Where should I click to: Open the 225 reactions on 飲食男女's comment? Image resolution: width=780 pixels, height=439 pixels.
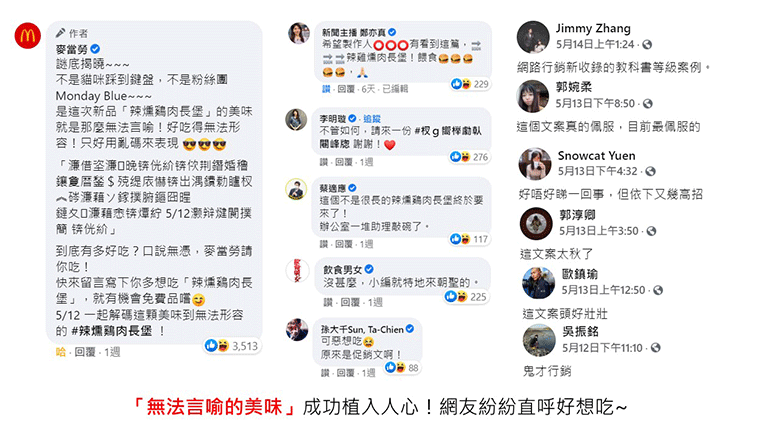pos(467,297)
